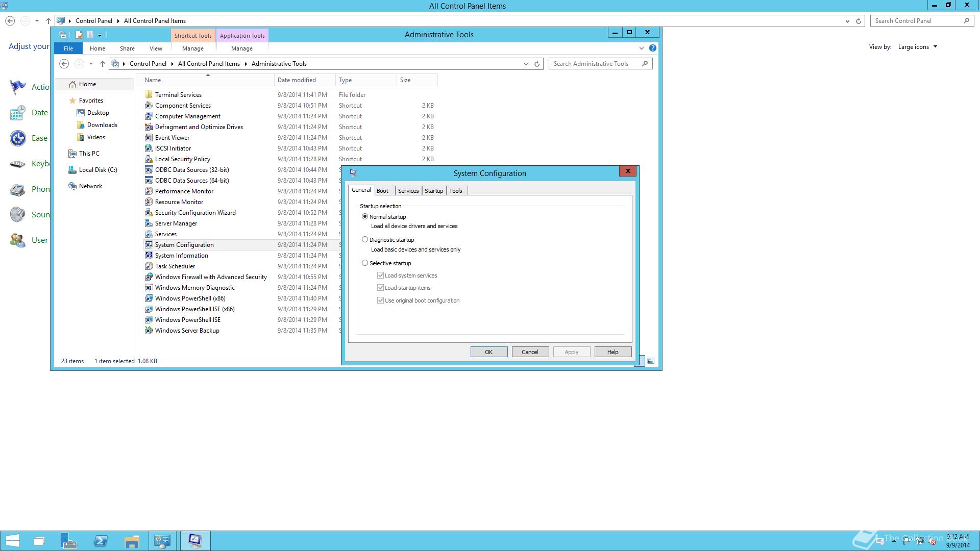Open Customize Quick Access Toolbar dropdown

(100, 35)
